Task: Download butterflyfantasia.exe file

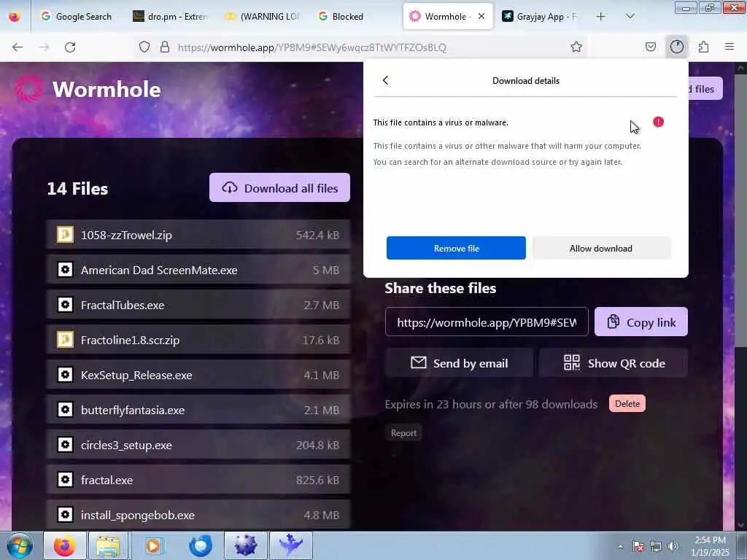Action: pyautogui.click(x=198, y=410)
